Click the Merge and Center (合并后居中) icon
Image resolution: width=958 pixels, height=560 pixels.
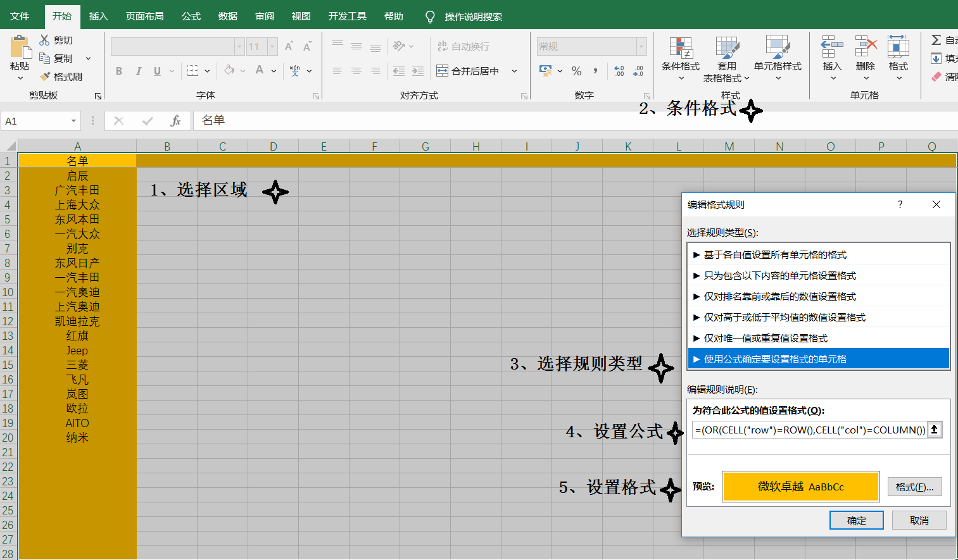tap(443, 71)
